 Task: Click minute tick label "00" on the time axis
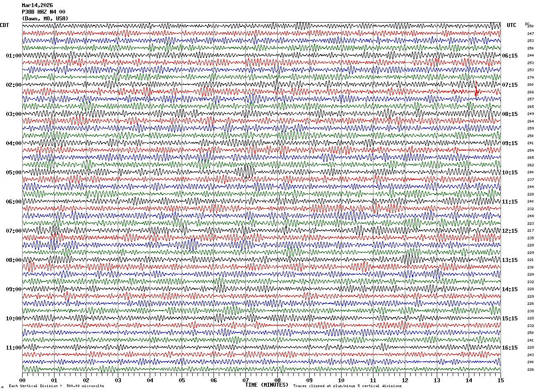pyautogui.click(x=22, y=380)
